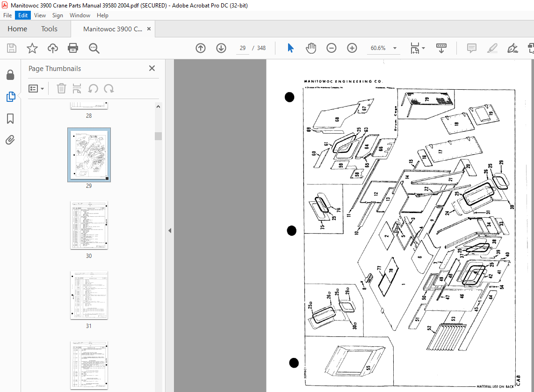Image resolution: width=534 pixels, height=392 pixels.
Task: Click the security lock icon in sidebar
Action: (x=10, y=75)
